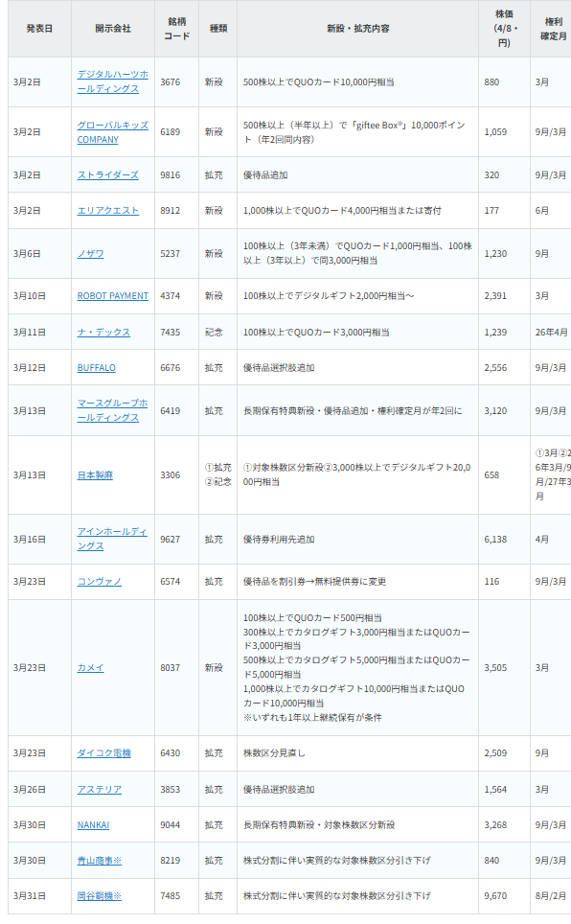Open the グローバルキッズCOMPANY link
This screenshot has height=924, width=571.
click(112, 132)
